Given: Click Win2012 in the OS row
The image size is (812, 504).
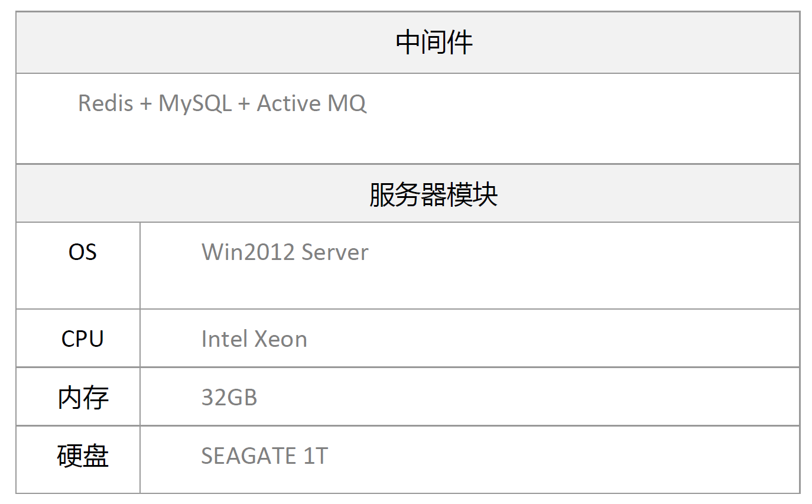Looking at the screenshot, I should click(248, 252).
